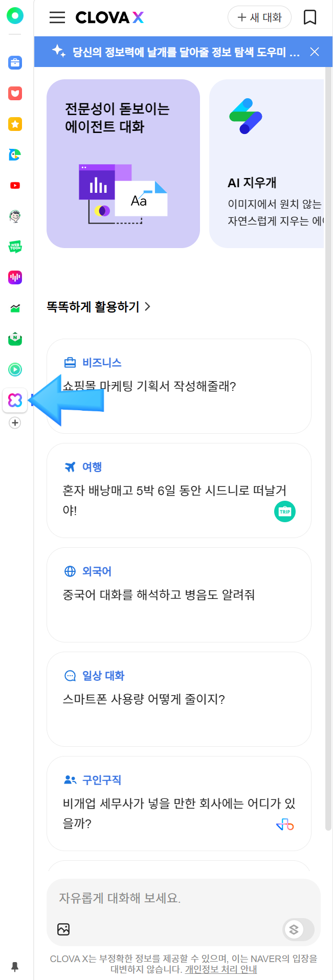
Task: Open the hamburger menu
Action: coord(57,17)
